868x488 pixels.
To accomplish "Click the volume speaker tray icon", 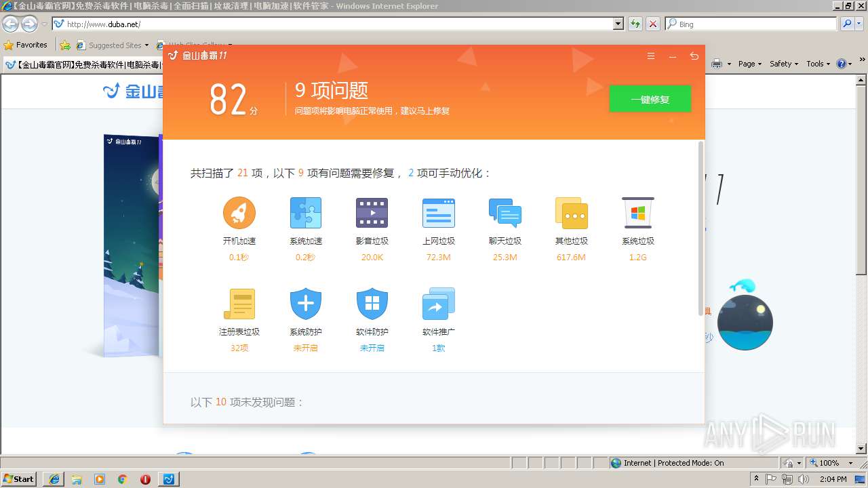I will pyautogui.click(x=802, y=479).
